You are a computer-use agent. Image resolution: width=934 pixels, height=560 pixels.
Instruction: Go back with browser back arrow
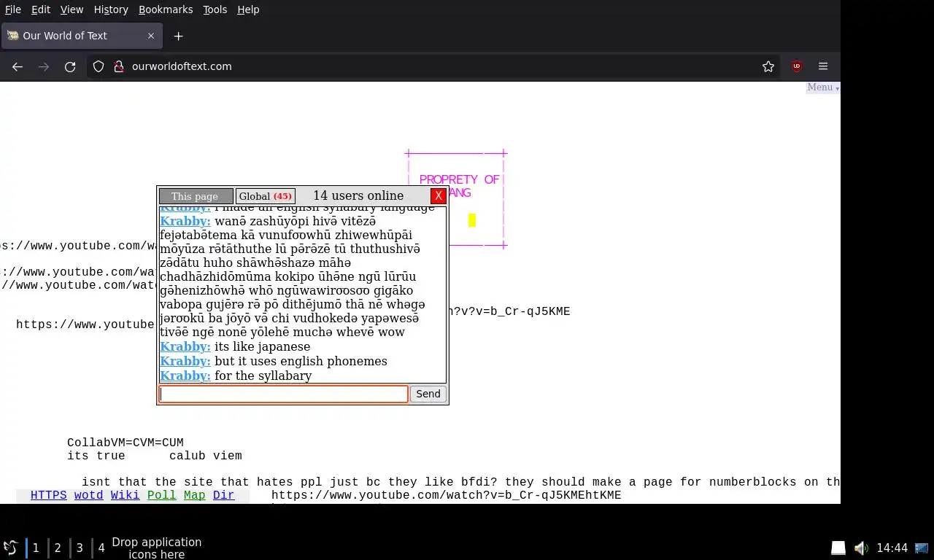(18, 66)
